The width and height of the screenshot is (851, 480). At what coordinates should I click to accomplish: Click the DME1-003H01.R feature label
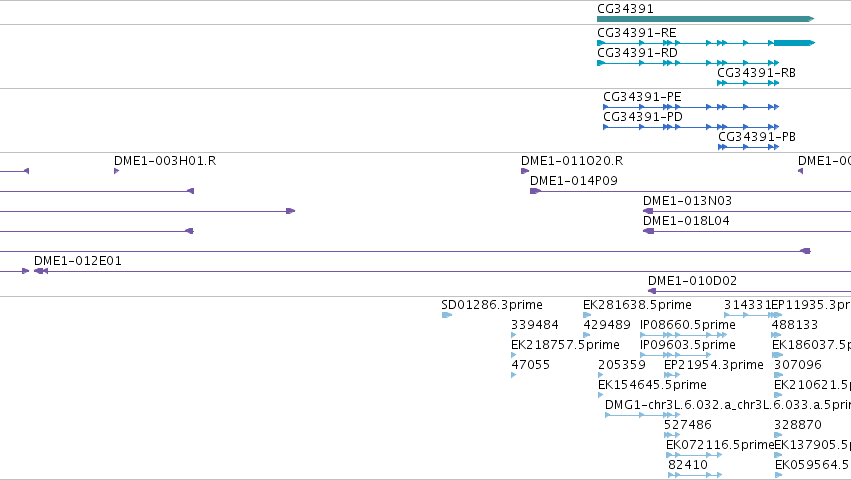click(x=165, y=161)
